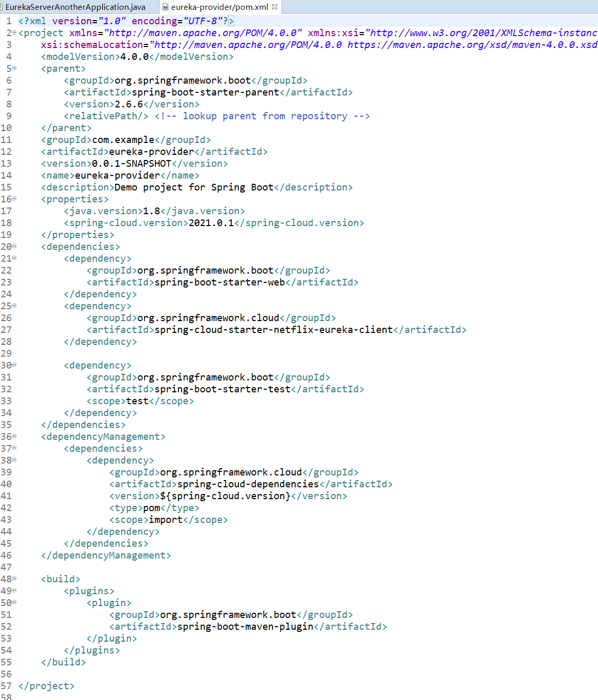
Task: Click the groupId value com.example
Action: click(x=123, y=140)
